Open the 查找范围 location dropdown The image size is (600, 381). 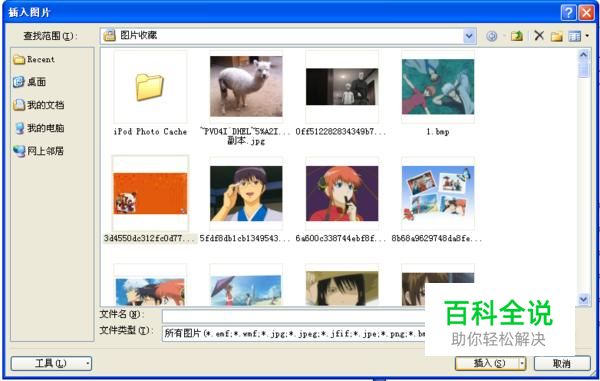pyautogui.click(x=469, y=36)
